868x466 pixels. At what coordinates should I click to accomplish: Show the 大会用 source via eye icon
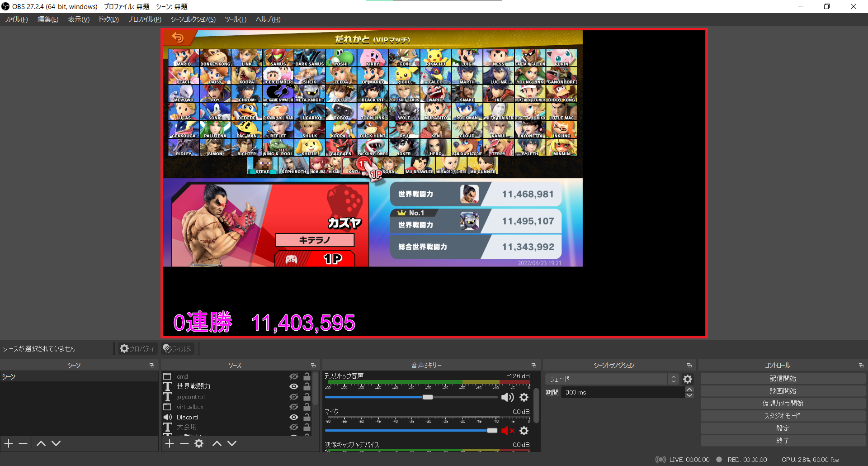(x=294, y=427)
